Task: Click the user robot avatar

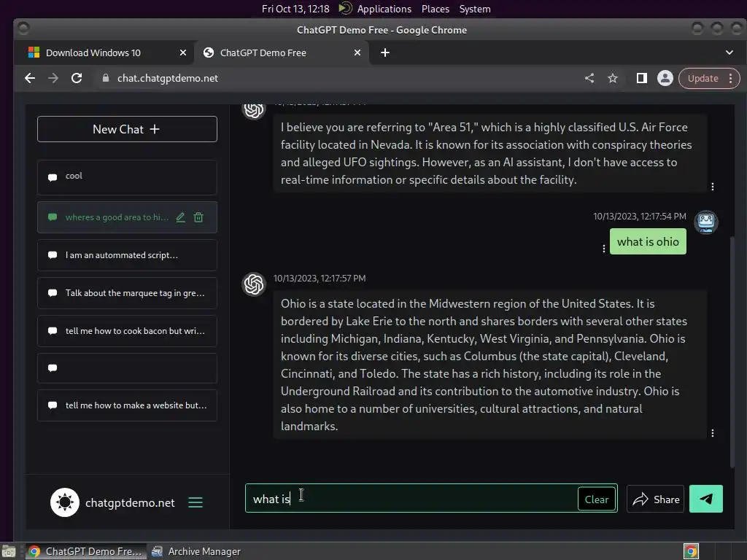Action: 706,222
